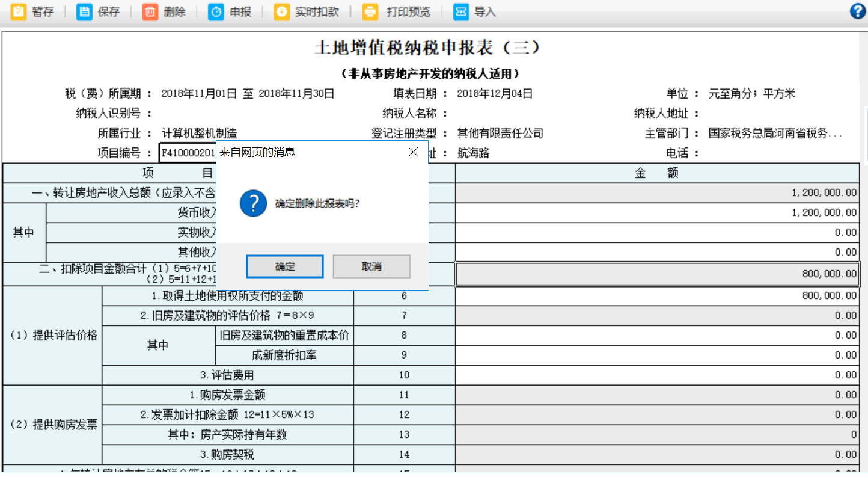868x477 pixels.
Task: Click the 实物收入 amount field
Action: (x=657, y=233)
